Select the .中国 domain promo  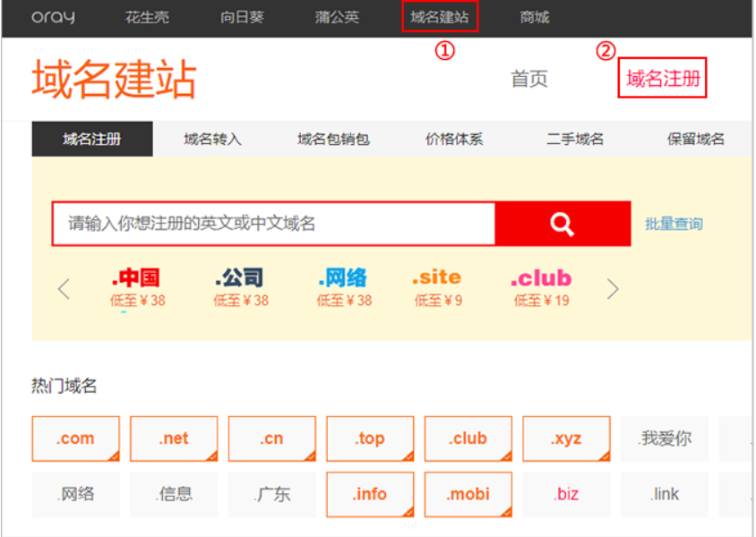point(137,287)
